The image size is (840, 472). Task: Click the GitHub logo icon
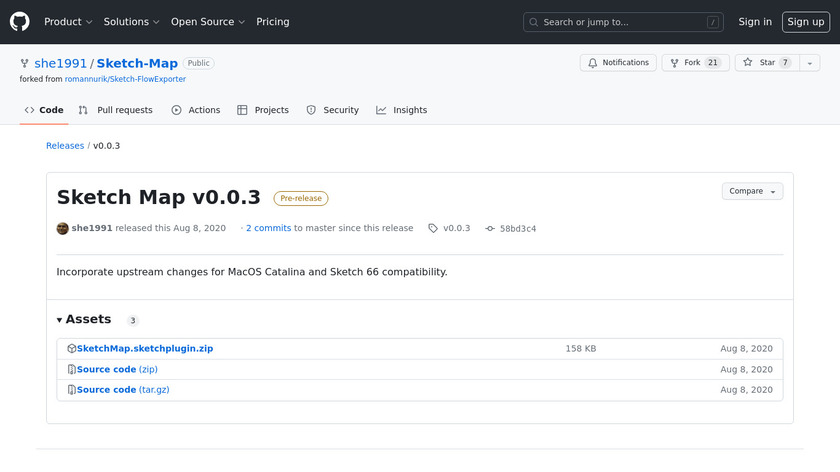[20, 21]
